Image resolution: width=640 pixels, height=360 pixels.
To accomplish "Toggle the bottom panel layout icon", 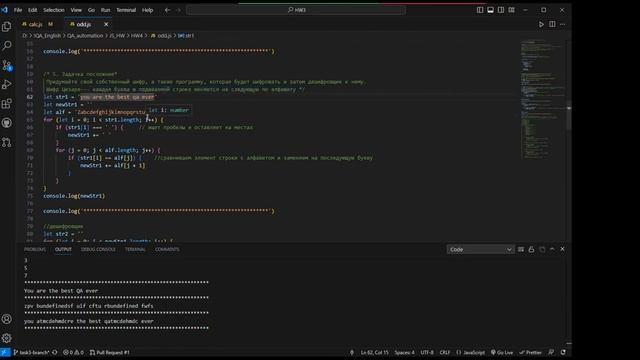I will click(490, 10).
